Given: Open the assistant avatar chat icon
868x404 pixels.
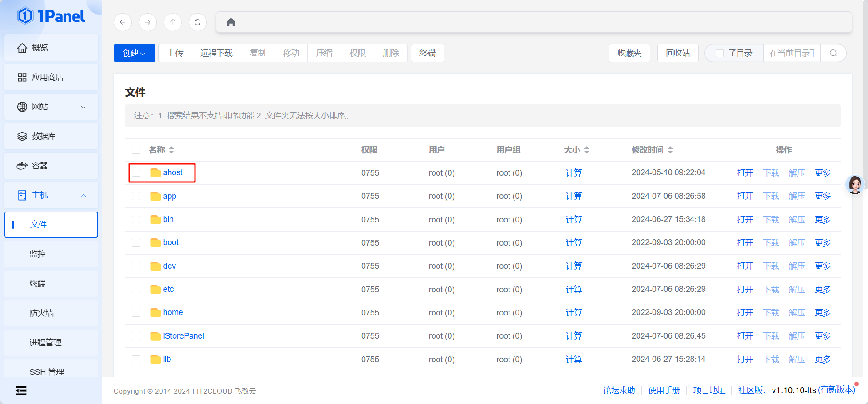Looking at the screenshot, I should 855,185.
